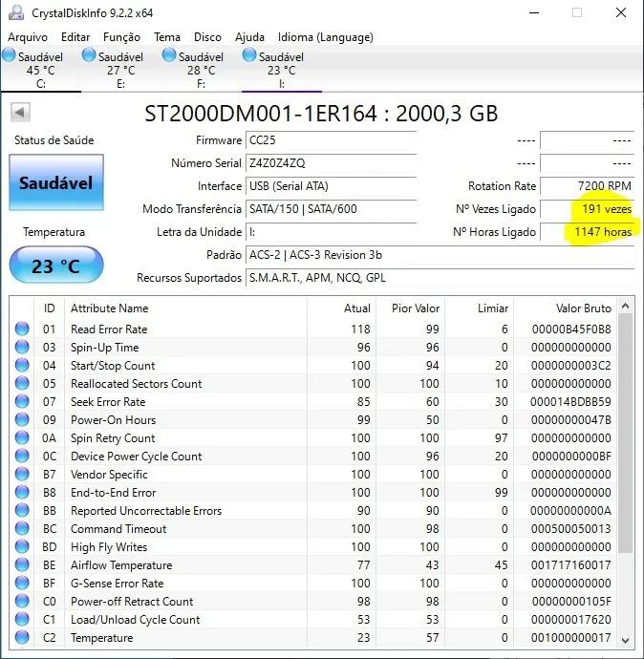644x659 pixels.
Task: Minimize the CrystalDiskInfo window
Action: 534,12
